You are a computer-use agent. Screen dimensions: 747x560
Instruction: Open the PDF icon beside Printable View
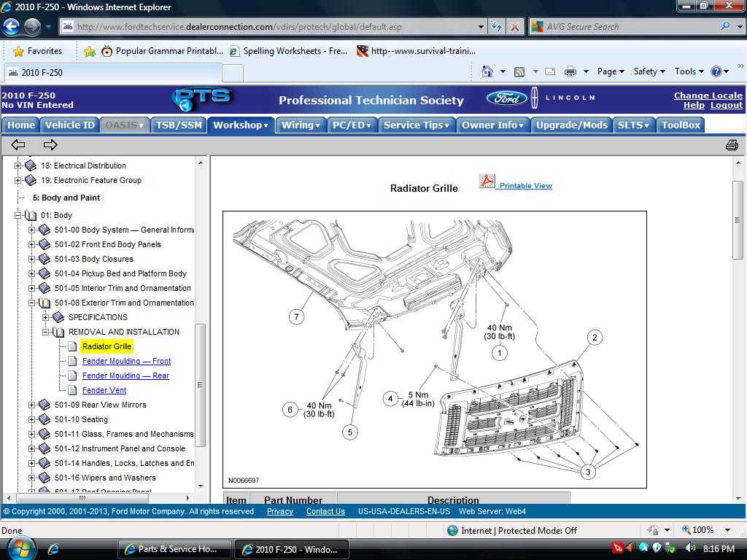point(487,181)
